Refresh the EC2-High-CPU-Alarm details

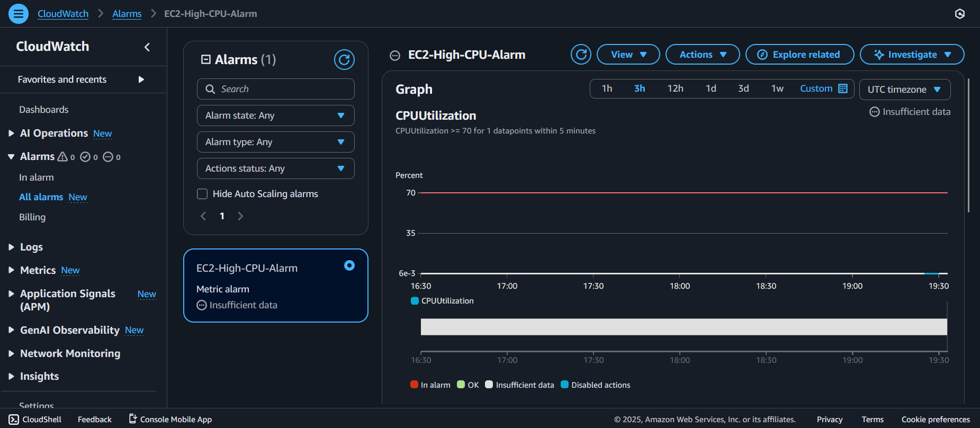click(581, 55)
